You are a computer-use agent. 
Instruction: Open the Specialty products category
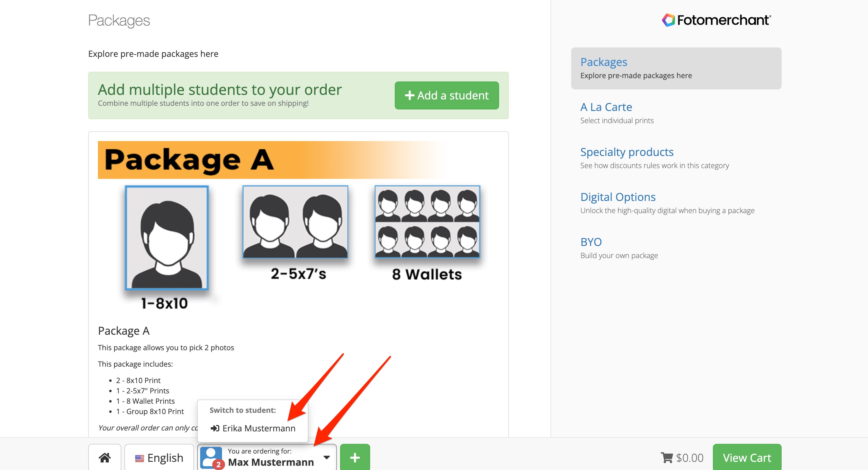(x=676, y=158)
